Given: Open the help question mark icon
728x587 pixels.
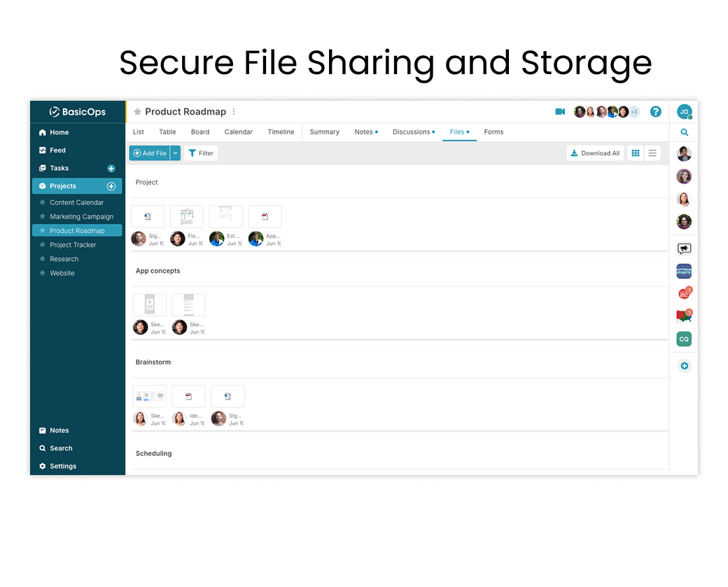Looking at the screenshot, I should click(x=656, y=112).
